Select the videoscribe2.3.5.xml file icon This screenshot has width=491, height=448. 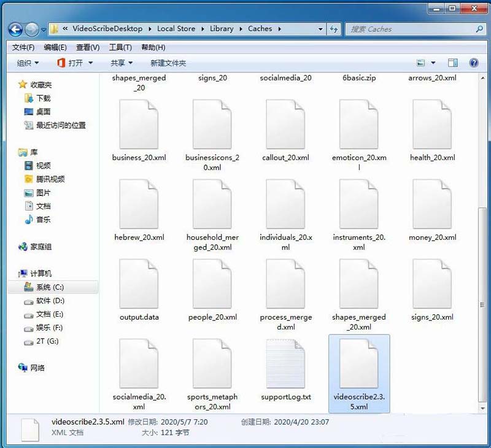pos(359,363)
